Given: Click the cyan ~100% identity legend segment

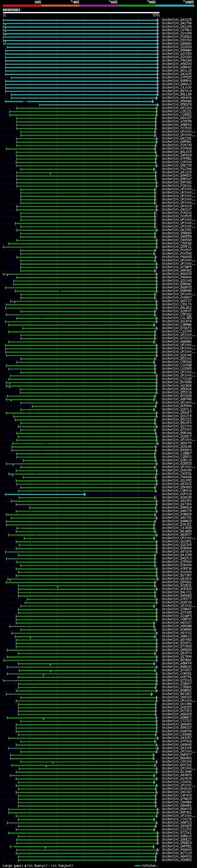Looking at the screenshot, I should click(x=175, y=6).
